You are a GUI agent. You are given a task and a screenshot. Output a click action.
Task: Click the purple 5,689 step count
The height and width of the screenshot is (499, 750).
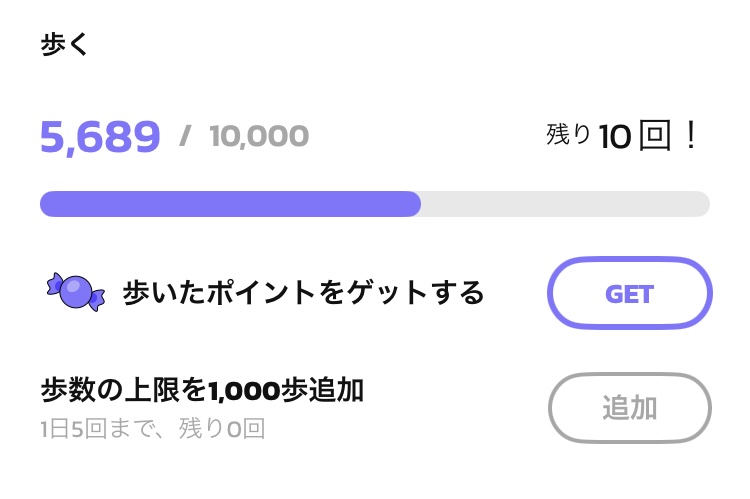point(100,137)
